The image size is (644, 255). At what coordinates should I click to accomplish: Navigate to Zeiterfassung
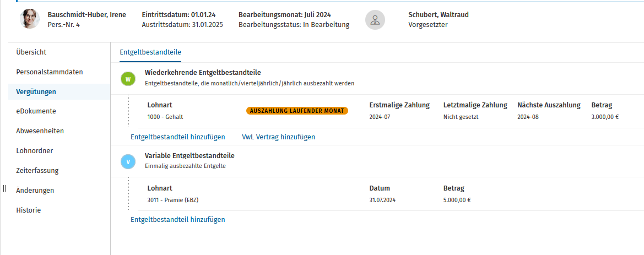click(37, 170)
